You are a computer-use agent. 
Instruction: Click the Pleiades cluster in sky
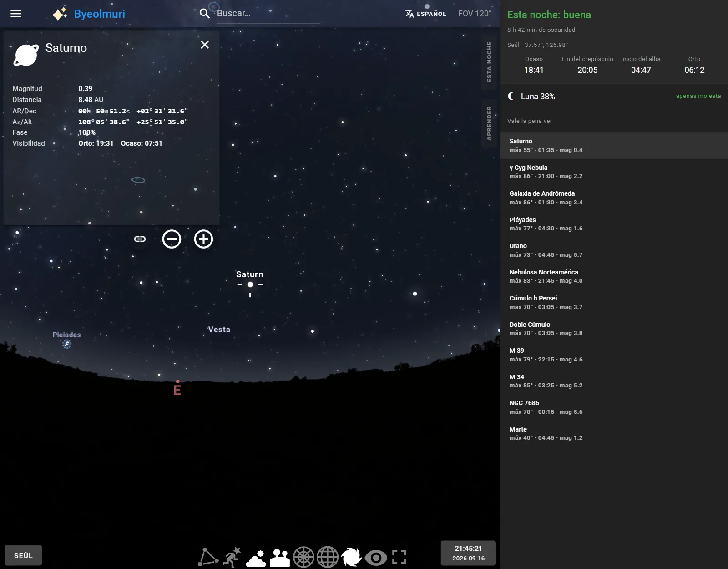[67, 344]
